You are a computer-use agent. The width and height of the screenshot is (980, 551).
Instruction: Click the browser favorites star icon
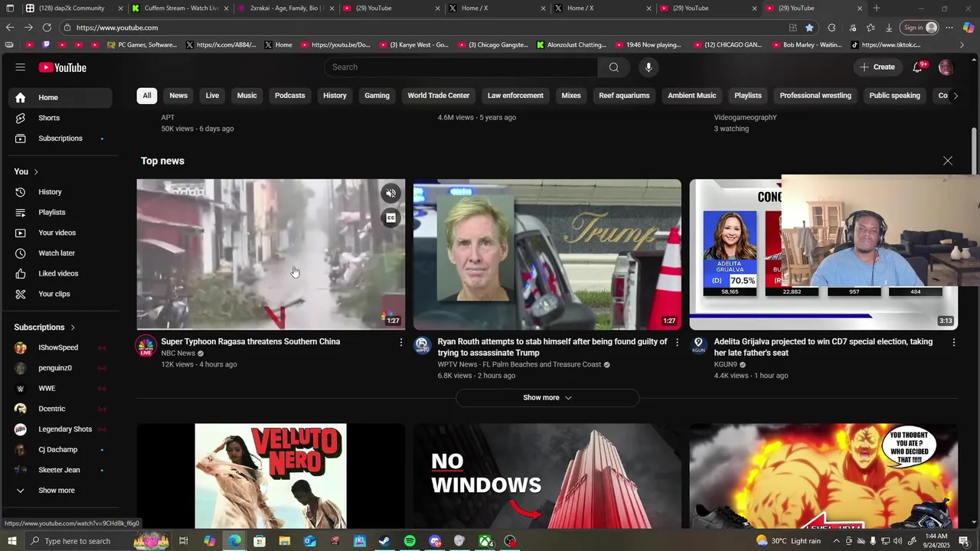tap(809, 28)
